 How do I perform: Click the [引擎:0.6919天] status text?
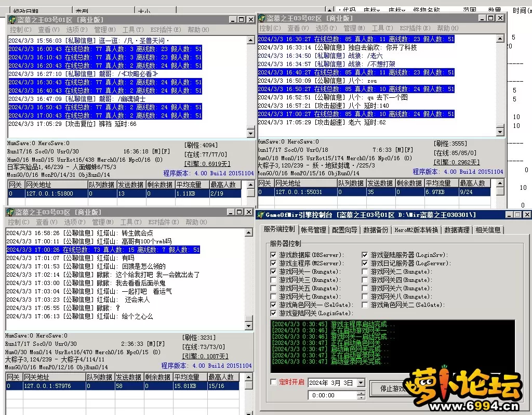pos(207,164)
